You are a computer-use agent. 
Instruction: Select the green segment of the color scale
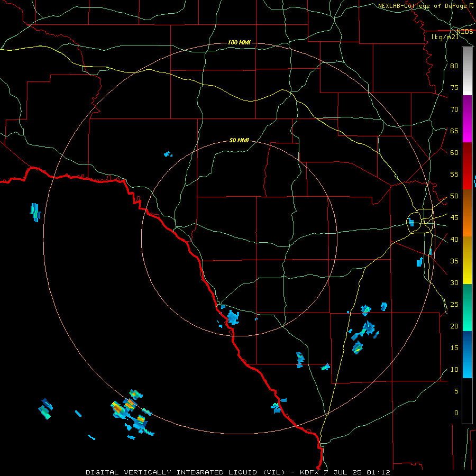[x=467, y=307]
